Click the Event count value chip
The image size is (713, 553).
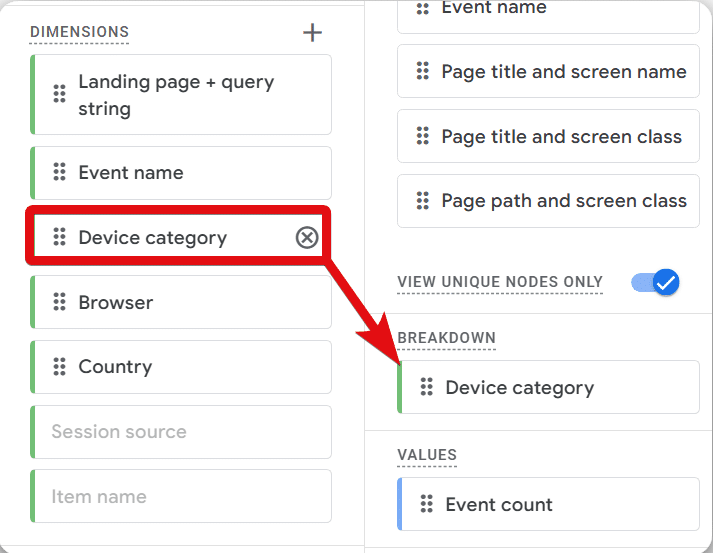(548, 504)
